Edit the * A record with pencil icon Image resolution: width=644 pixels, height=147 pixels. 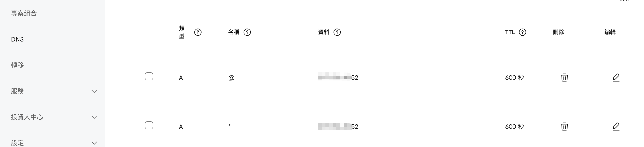616,127
